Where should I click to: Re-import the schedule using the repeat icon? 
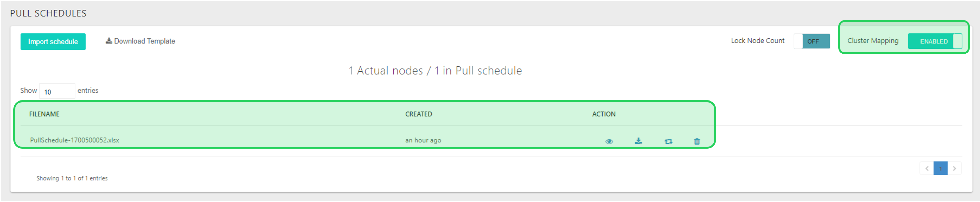coord(668,141)
